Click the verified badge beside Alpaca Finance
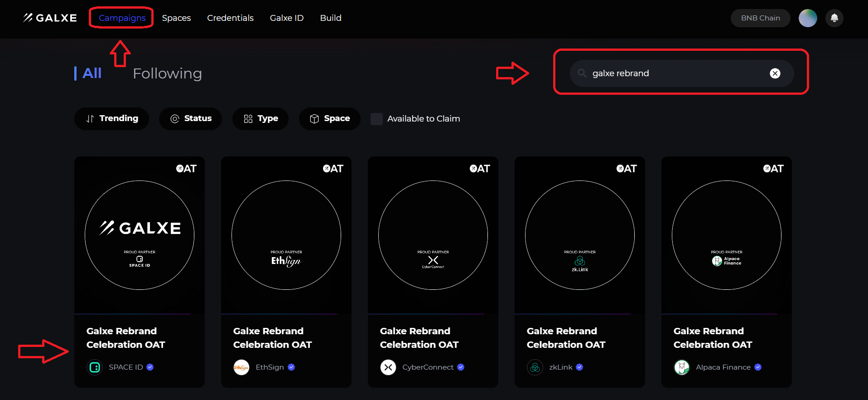 (x=758, y=367)
